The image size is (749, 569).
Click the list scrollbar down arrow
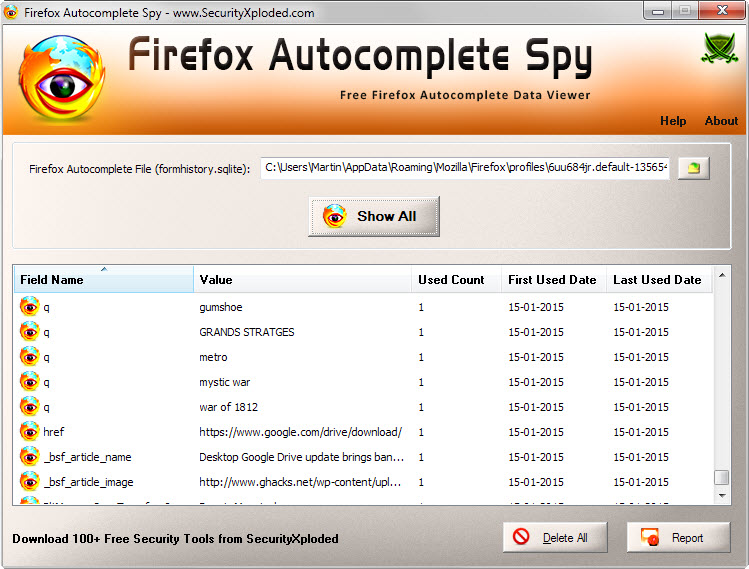pos(722,495)
